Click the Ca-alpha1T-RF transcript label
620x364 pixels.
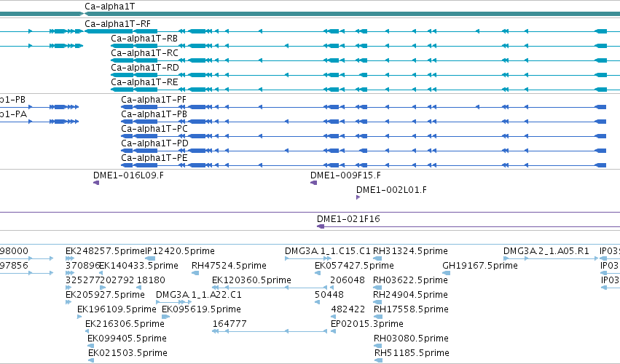click(x=117, y=24)
